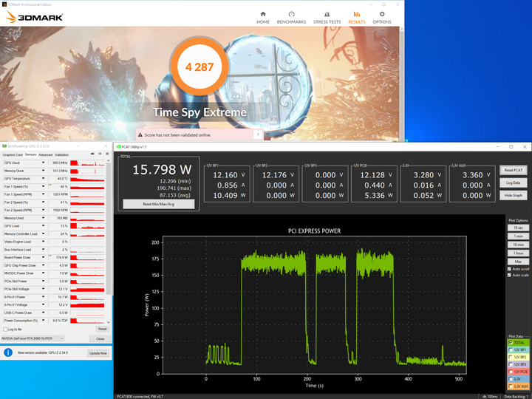The height and width of the screenshot is (399, 532).
Task: Click the warning icon beside validation message
Action: pos(140,135)
